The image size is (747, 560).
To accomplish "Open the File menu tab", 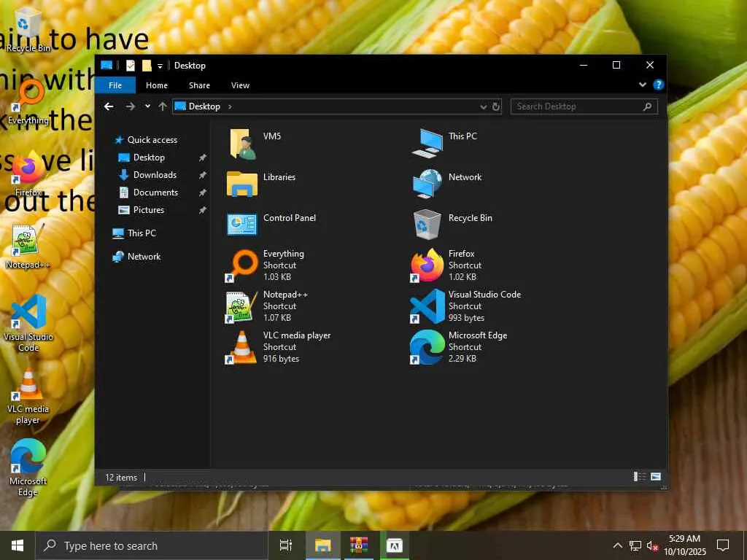I will coord(115,85).
